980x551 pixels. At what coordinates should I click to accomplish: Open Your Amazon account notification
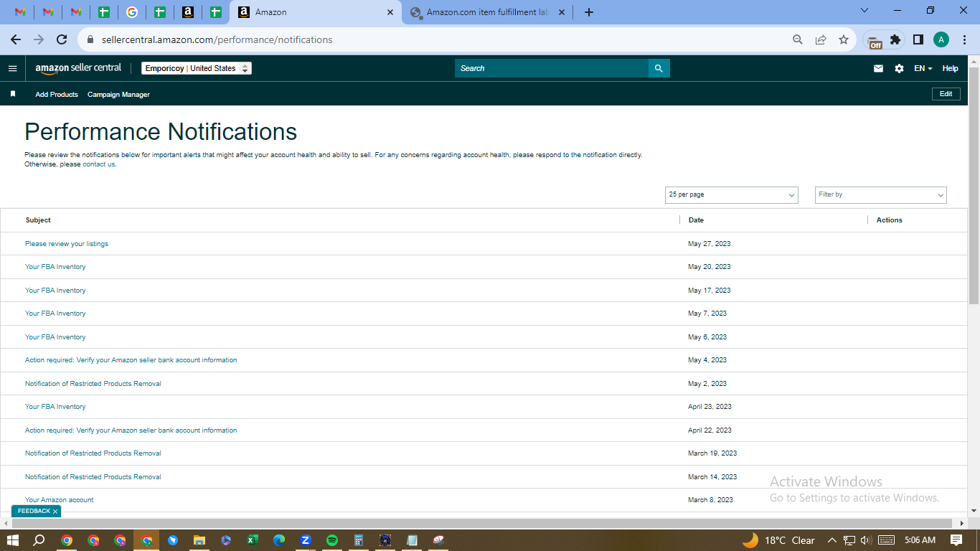pyautogui.click(x=60, y=500)
